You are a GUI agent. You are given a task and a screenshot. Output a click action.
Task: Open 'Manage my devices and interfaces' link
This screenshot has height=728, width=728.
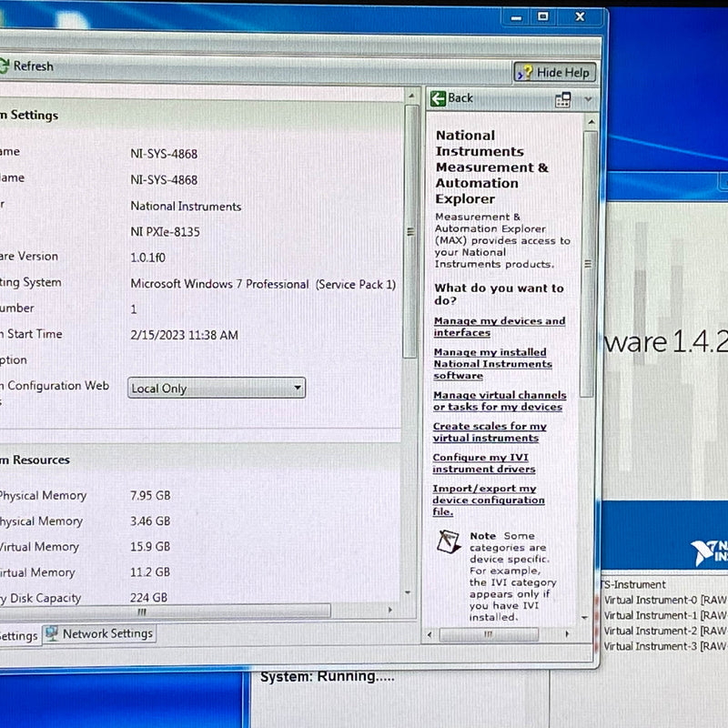[x=499, y=326]
